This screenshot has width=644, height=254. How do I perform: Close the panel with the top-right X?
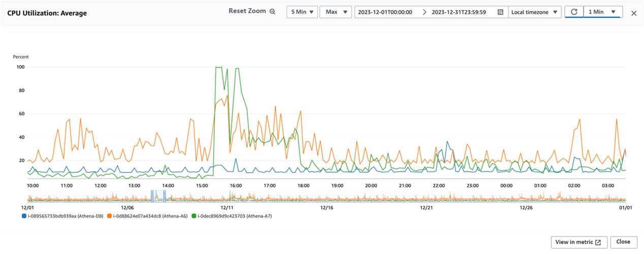tap(633, 13)
